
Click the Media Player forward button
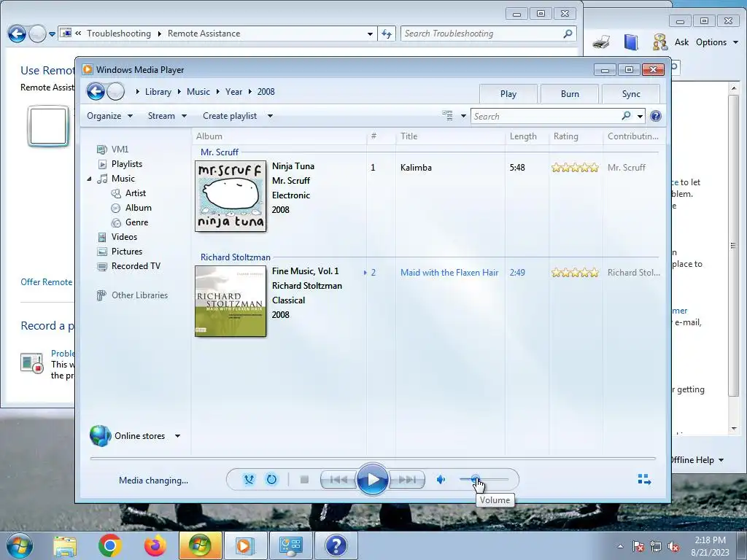115,91
